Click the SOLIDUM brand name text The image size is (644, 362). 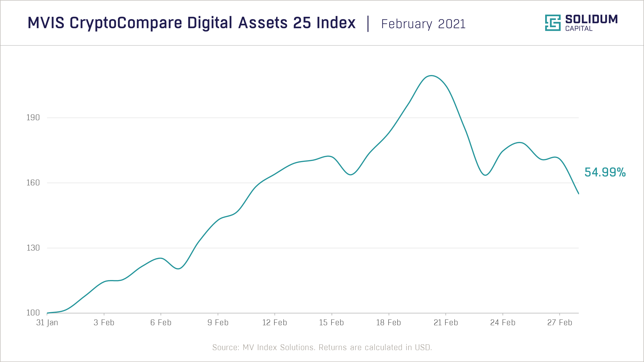pyautogui.click(x=591, y=19)
